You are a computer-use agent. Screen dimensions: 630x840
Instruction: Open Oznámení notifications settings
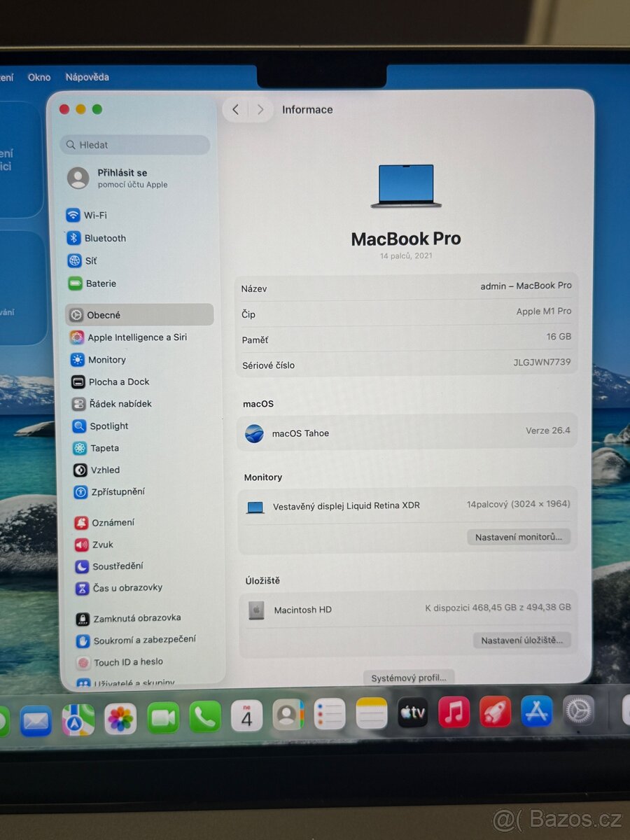(x=104, y=522)
